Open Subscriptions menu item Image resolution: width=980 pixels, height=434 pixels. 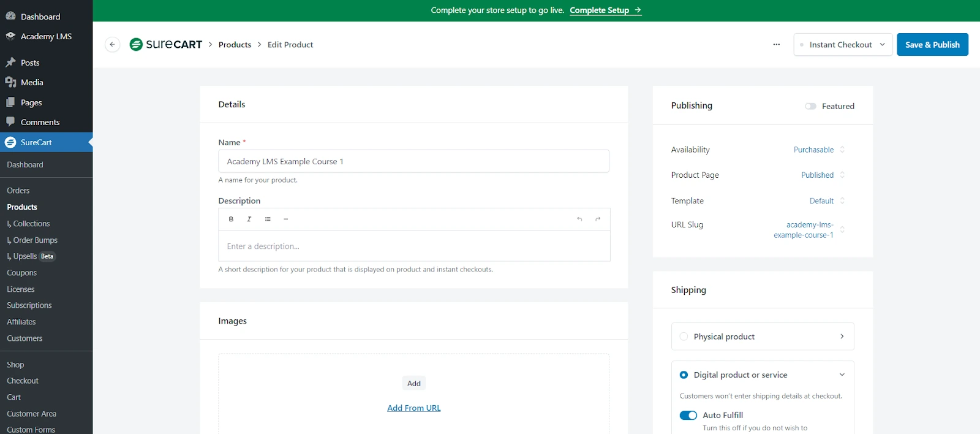(29, 305)
